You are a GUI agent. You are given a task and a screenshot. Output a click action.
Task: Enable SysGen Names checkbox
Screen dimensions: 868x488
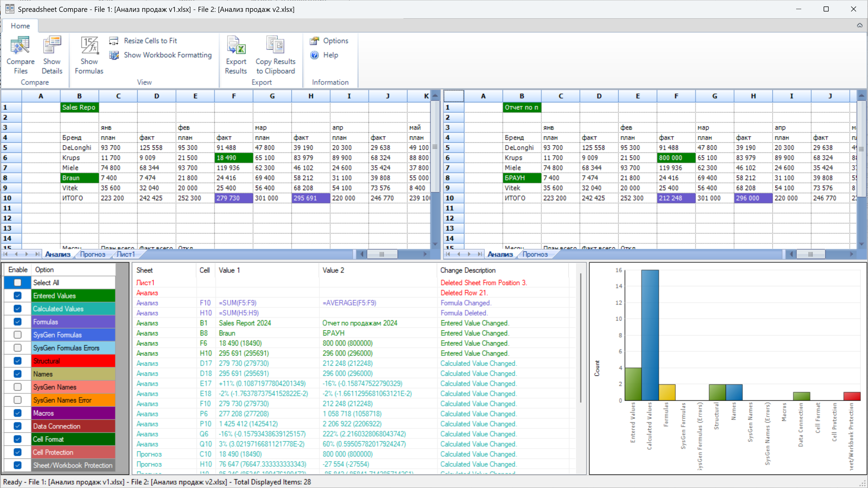tap(18, 387)
